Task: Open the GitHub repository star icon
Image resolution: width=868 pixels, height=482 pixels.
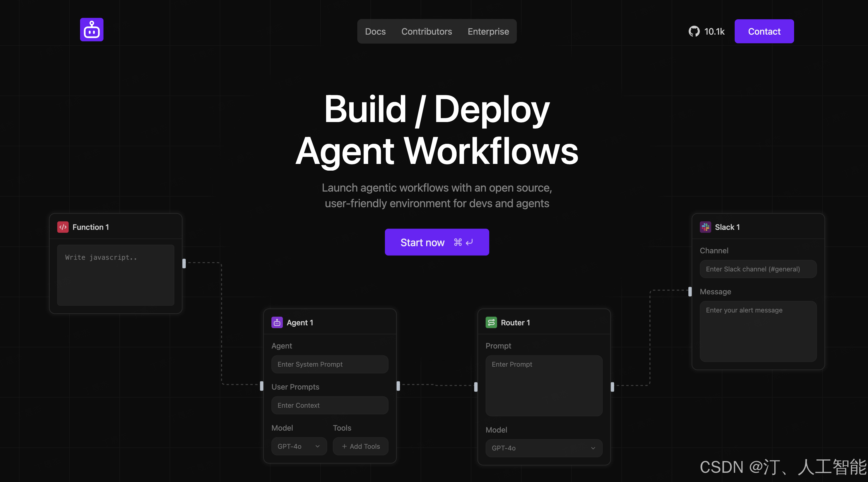Action: tap(694, 31)
